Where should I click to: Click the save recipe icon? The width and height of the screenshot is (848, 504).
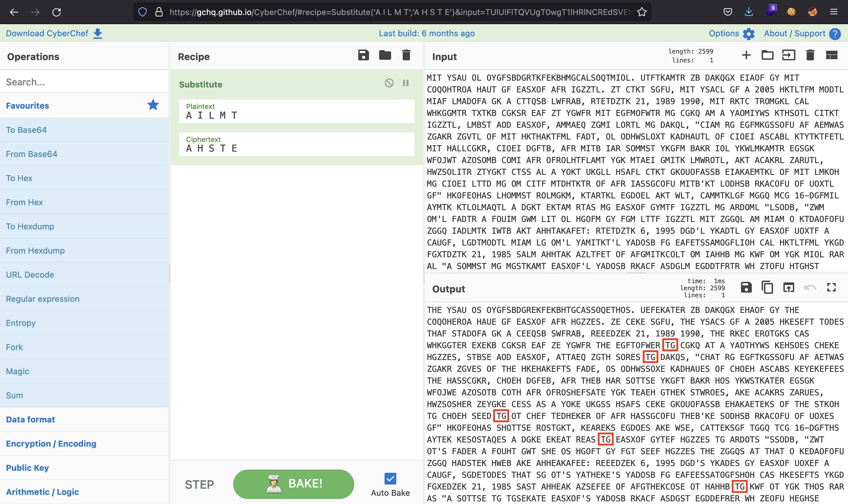tap(363, 57)
